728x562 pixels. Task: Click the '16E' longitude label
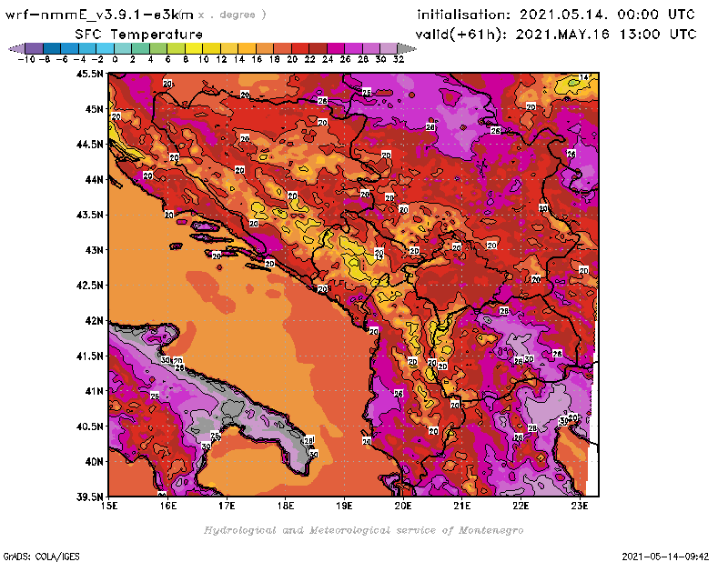click(x=168, y=506)
